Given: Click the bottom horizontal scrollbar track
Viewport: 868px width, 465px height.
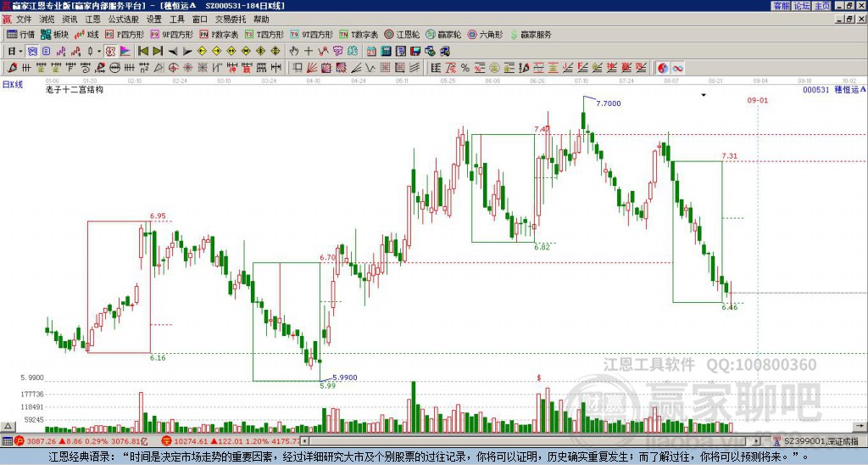Looking at the screenshot, I should pos(531,441).
